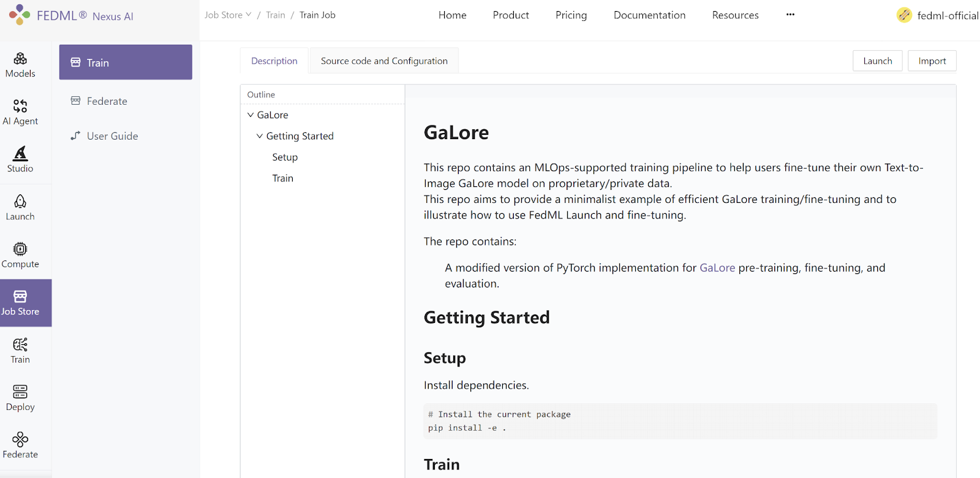Open the Resources nav item
980x478 pixels.
pyautogui.click(x=736, y=15)
